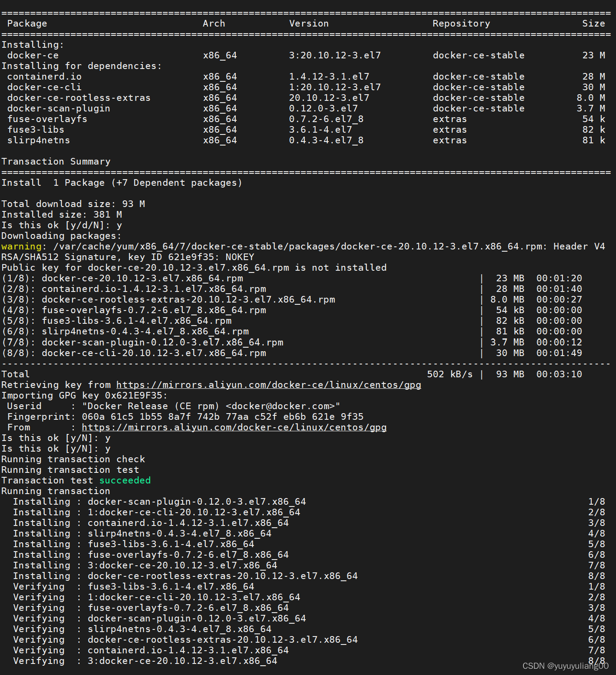Click "key ID 621e9f35: NOKEY" text

click(x=191, y=257)
